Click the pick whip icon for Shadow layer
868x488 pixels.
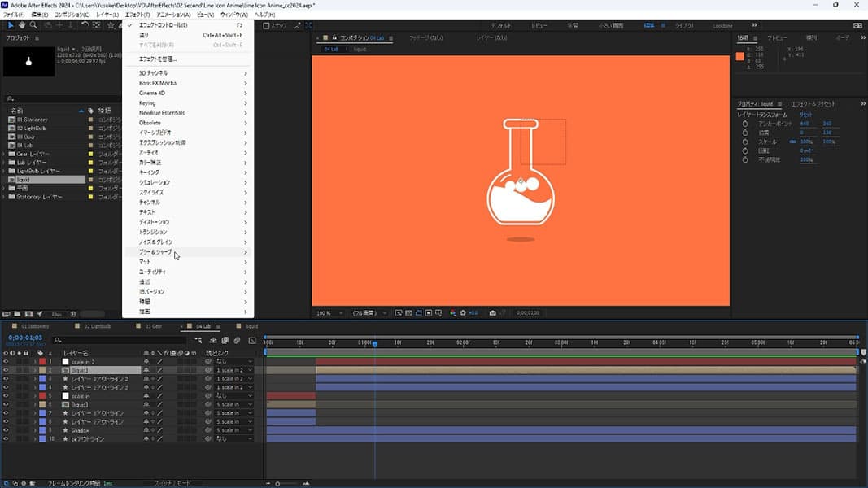pyautogui.click(x=208, y=430)
